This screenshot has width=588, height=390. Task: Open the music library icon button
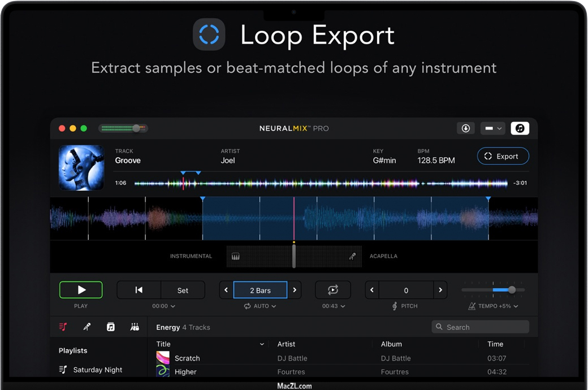click(520, 128)
